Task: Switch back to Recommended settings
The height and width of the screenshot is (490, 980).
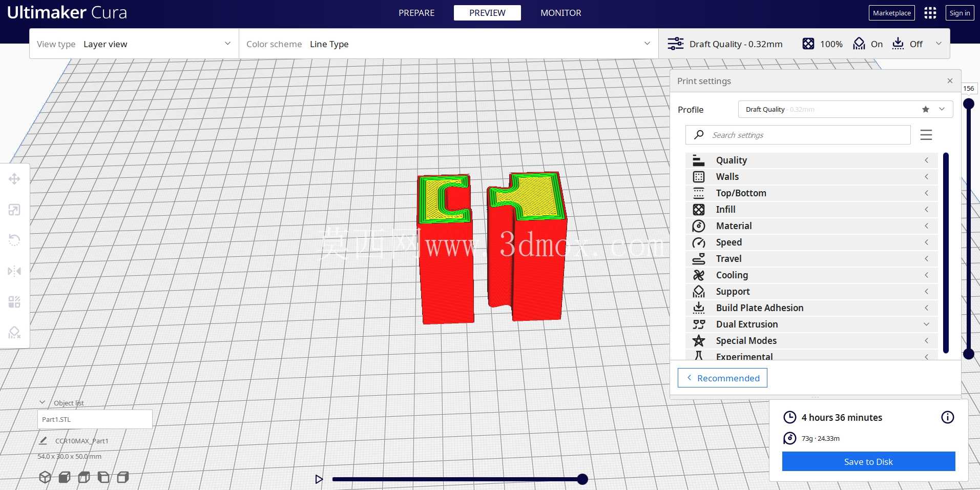Action: [x=722, y=378]
